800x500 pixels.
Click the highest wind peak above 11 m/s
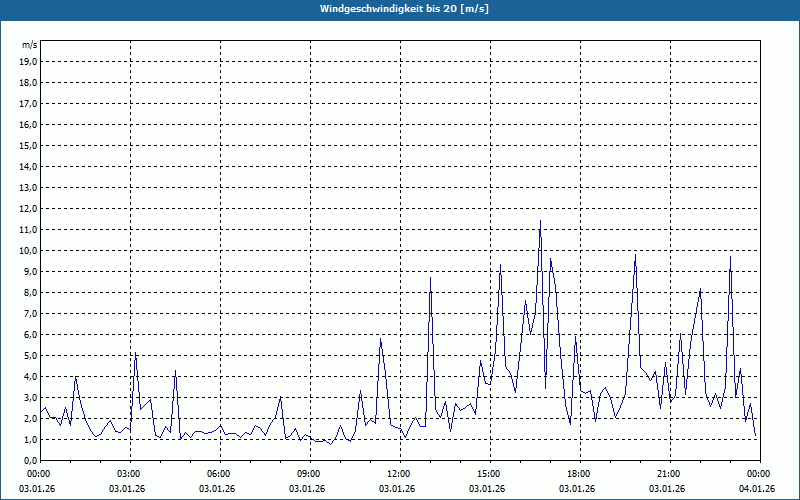click(540, 222)
